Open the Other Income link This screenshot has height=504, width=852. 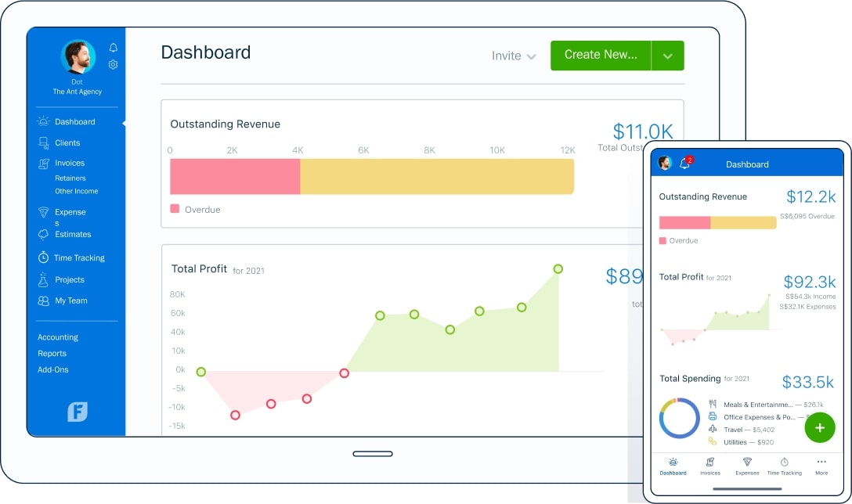tap(78, 191)
